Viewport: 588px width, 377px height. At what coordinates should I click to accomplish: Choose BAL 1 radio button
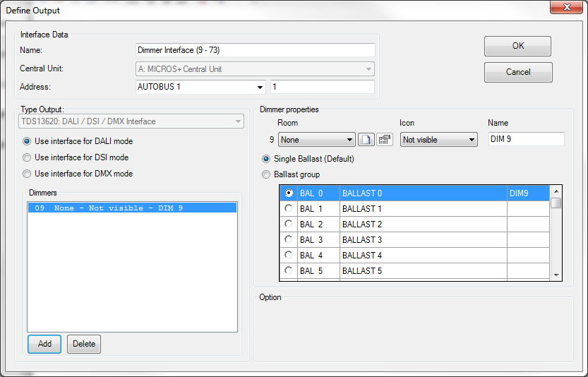pos(288,208)
